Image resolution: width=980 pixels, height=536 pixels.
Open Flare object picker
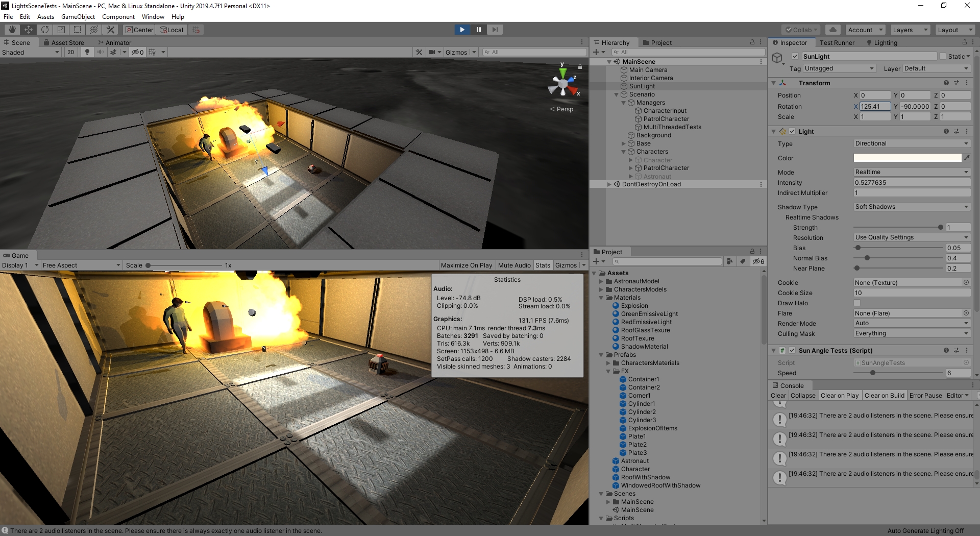[x=966, y=313]
